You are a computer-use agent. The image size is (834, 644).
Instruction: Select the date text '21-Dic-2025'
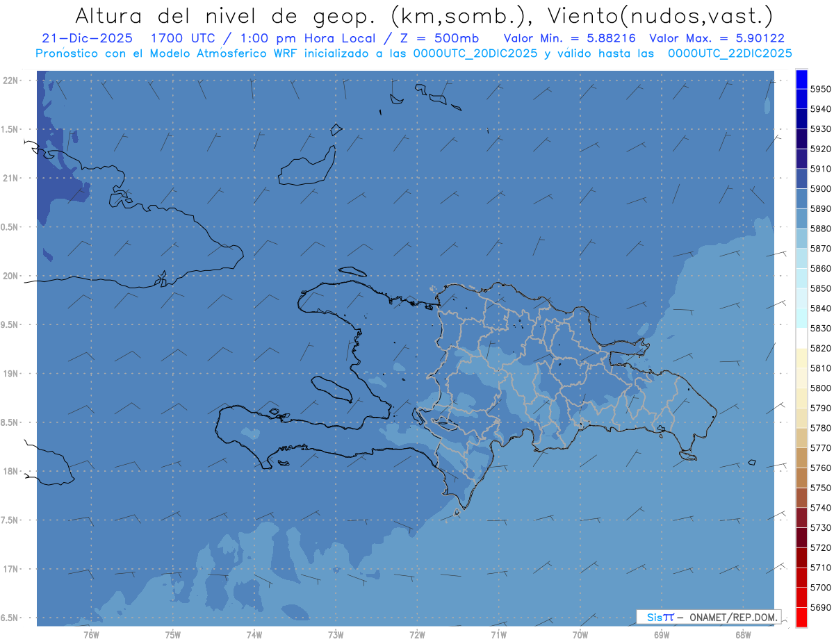pos(87,39)
